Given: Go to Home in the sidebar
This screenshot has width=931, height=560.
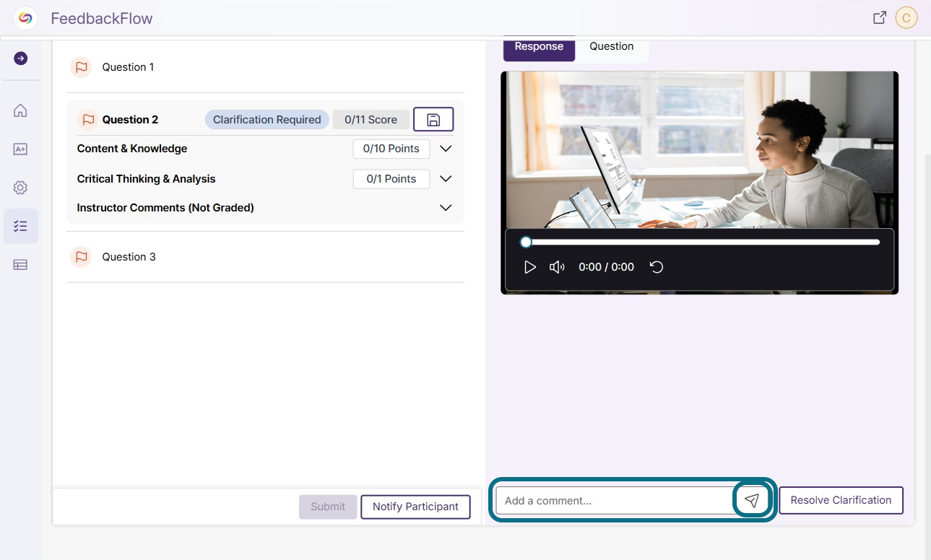Looking at the screenshot, I should [21, 110].
